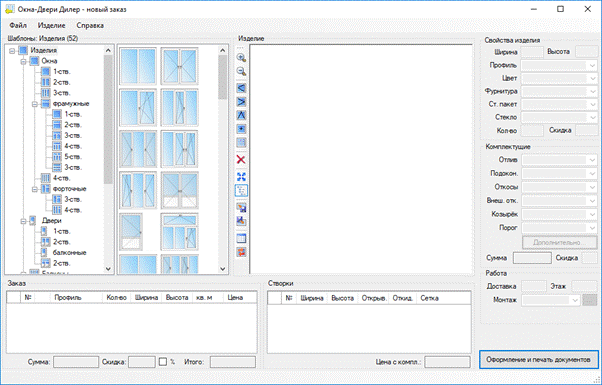Click the Сетка column header in Створки table
This screenshot has height=385, width=602.
429,298
